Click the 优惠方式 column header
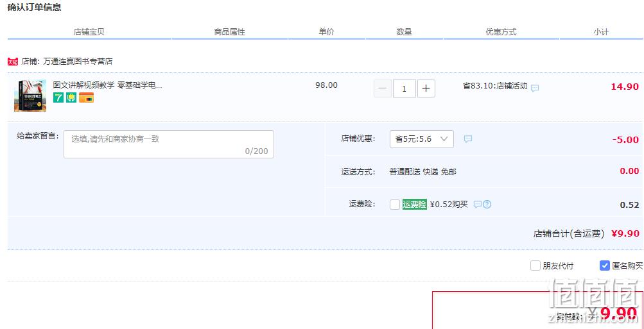 [501, 32]
